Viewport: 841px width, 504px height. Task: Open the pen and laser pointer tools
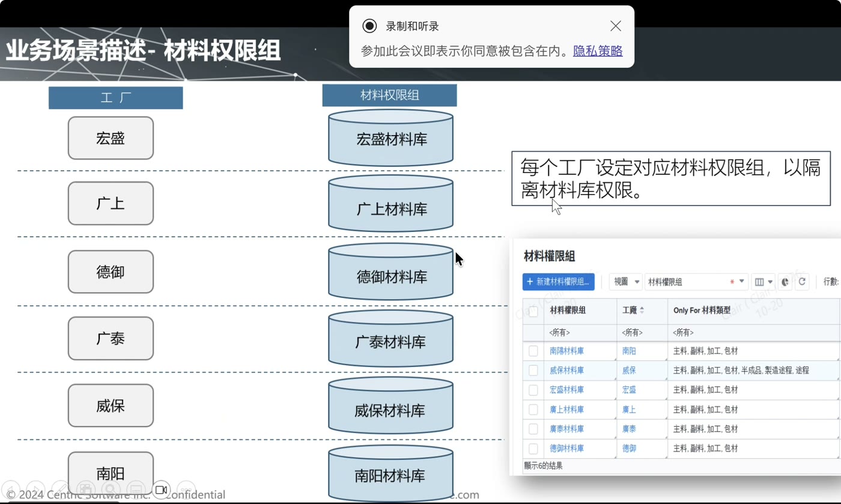coord(61,490)
